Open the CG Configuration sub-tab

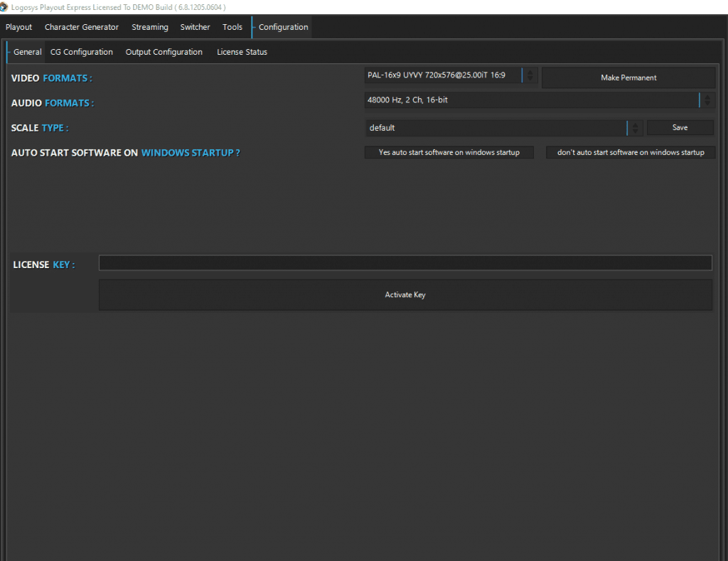point(82,53)
